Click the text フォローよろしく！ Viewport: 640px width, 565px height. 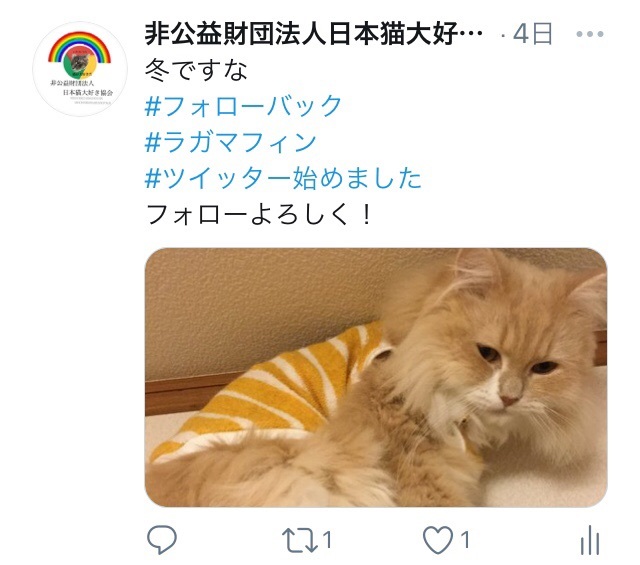coord(258,214)
